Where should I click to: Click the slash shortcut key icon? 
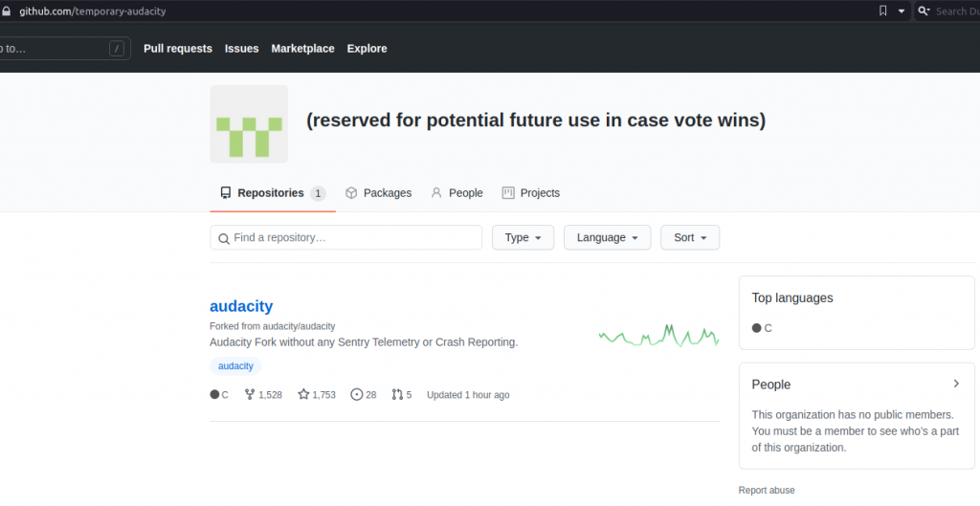click(117, 49)
